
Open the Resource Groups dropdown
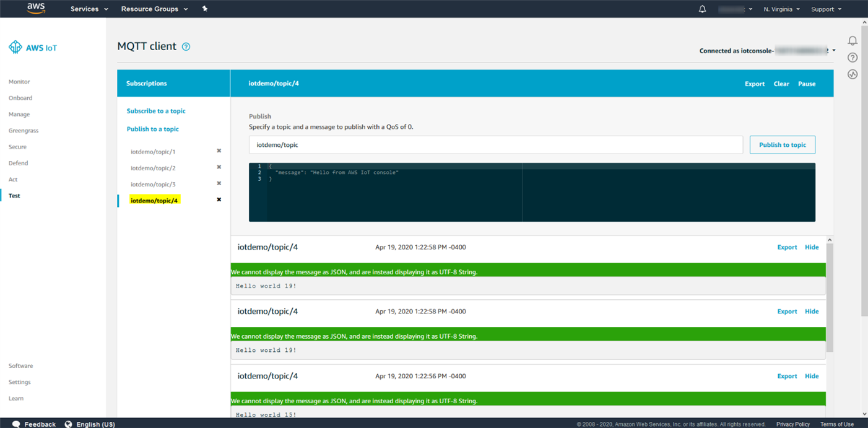154,9
